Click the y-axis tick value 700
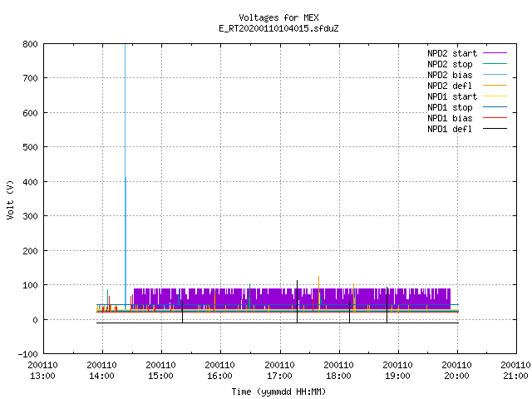This screenshot has width=532, height=399. point(30,78)
